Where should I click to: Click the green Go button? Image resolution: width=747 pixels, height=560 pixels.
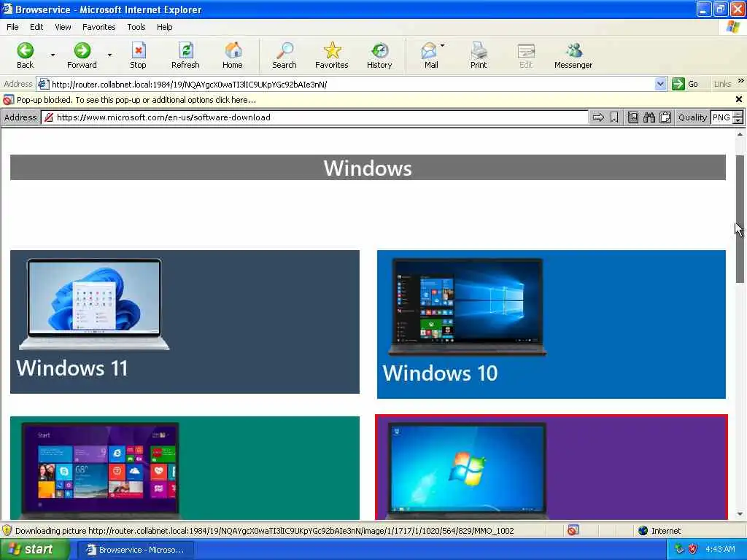(x=685, y=85)
